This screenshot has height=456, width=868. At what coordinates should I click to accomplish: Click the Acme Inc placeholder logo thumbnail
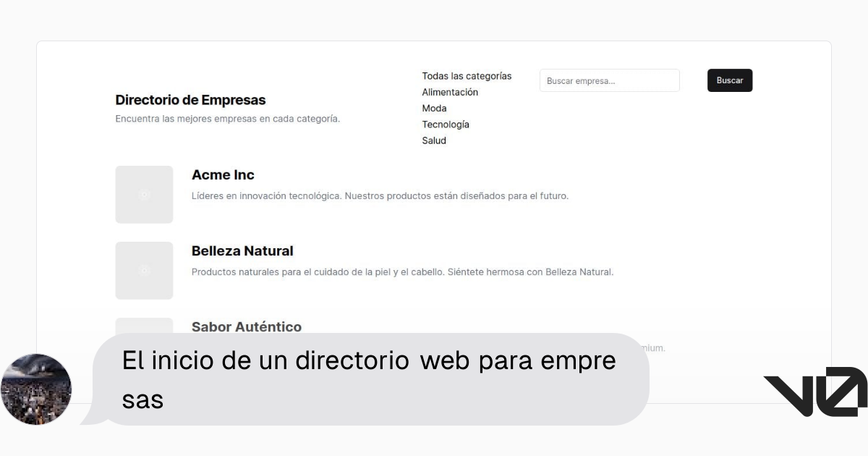click(144, 195)
